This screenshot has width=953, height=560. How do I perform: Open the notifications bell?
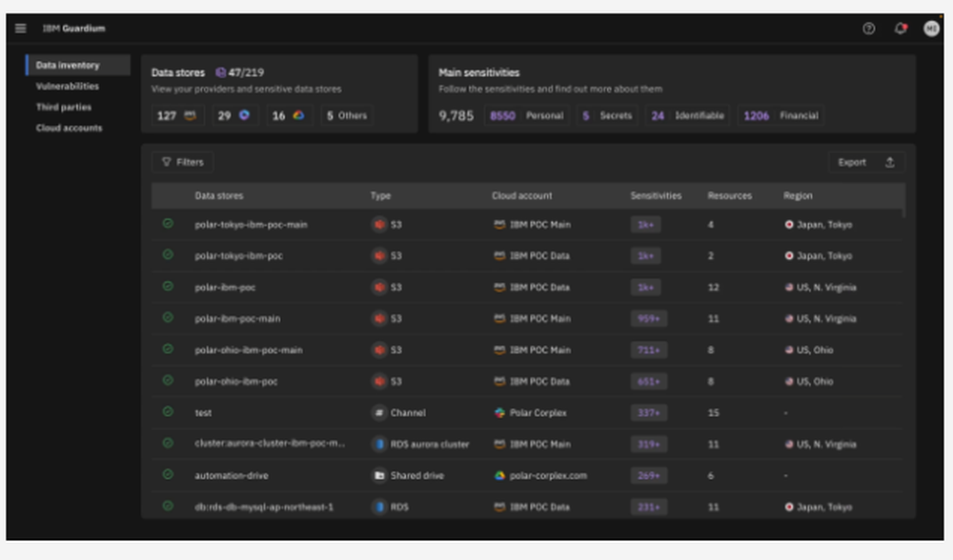pos(901,29)
